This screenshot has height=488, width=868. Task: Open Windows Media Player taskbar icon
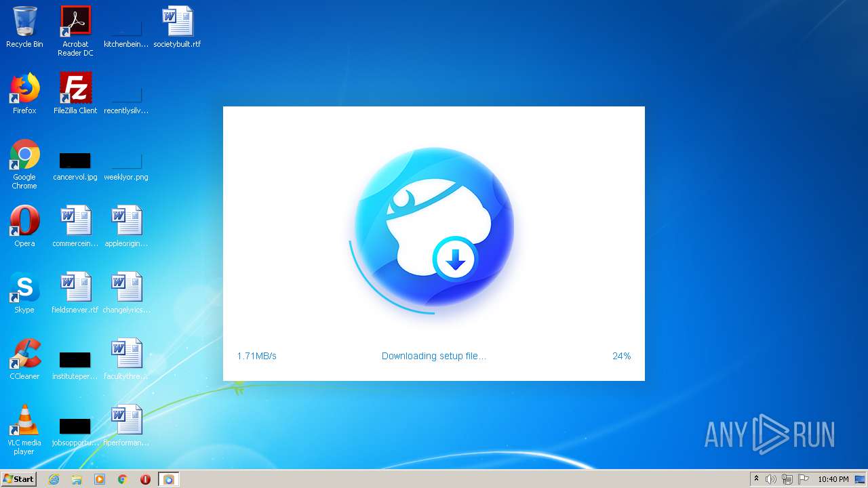pyautogui.click(x=100, y=479)
